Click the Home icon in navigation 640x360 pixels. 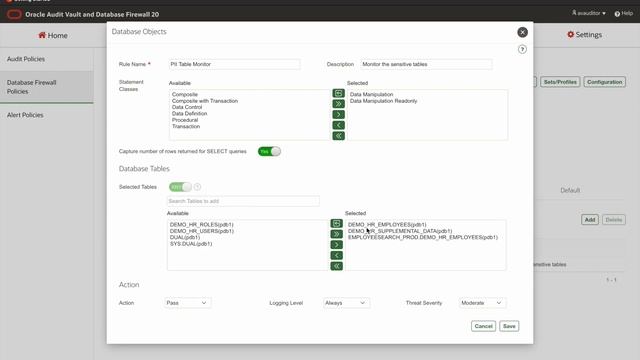click(42, 35)
